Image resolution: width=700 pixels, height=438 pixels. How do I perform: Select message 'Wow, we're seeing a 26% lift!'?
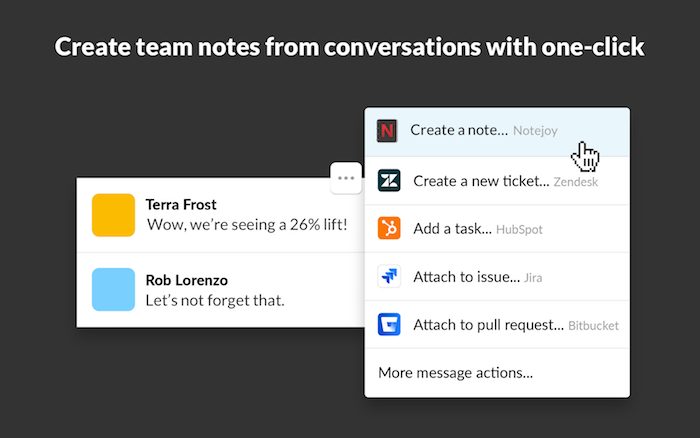pos(247,225)
